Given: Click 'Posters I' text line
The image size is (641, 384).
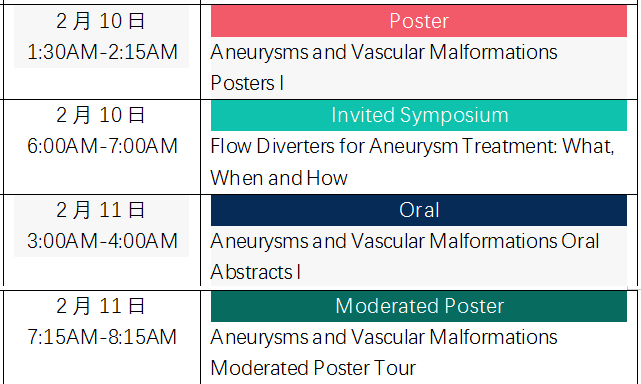Looking at the screenshot, I should click(247, 83).
